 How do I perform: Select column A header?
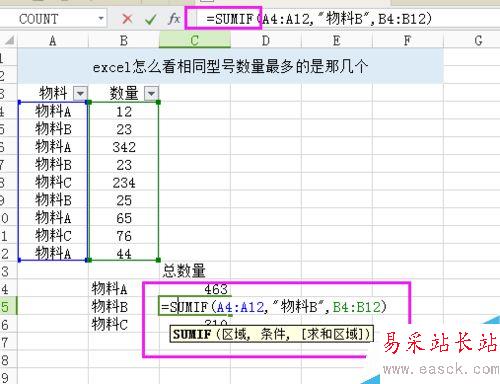pos(53,41)
